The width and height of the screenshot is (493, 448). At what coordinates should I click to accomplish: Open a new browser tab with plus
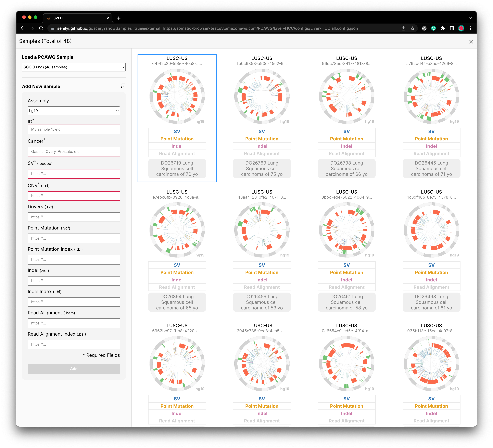pos(119,18)
